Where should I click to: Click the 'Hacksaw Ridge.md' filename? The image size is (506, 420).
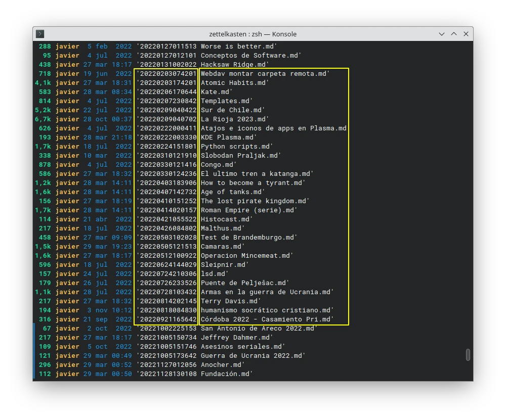235,65
